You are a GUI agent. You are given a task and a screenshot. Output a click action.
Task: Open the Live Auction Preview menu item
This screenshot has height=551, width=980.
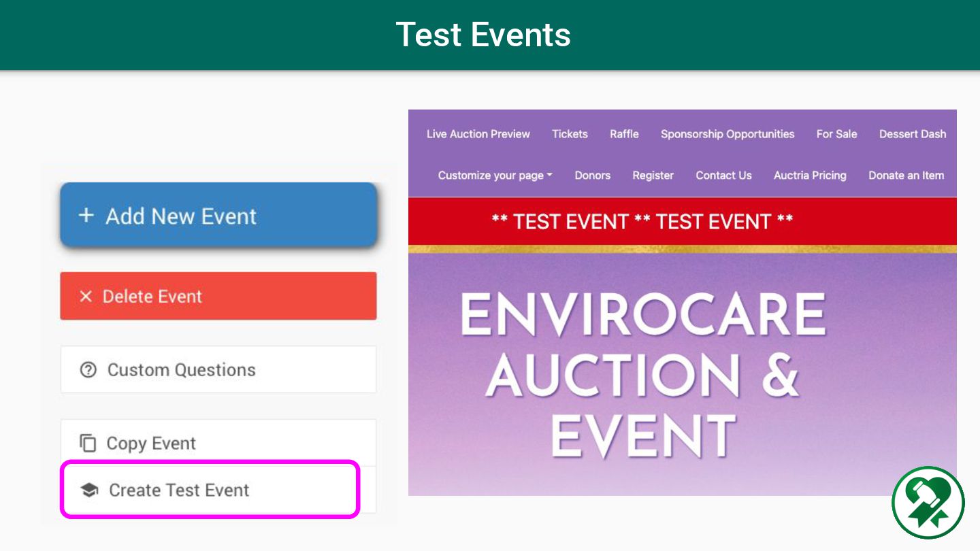[x=478, y=134]
